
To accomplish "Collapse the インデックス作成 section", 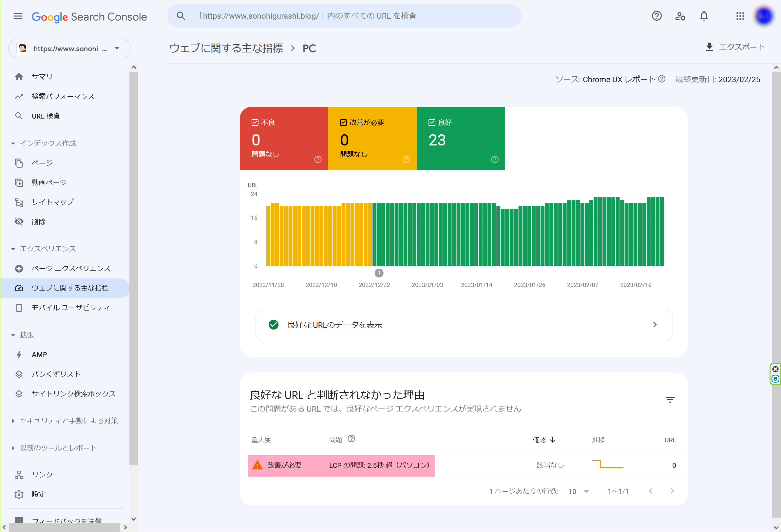I will (x=13, y=143).
